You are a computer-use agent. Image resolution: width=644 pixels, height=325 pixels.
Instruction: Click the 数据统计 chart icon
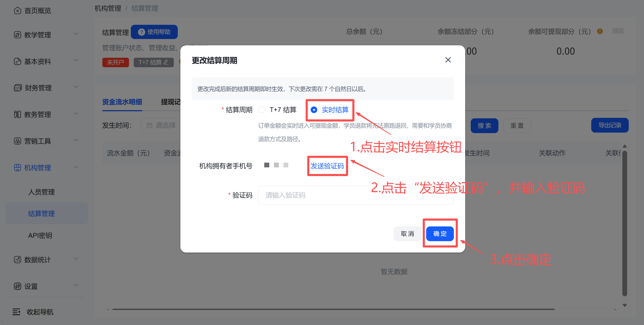[17, 260]
